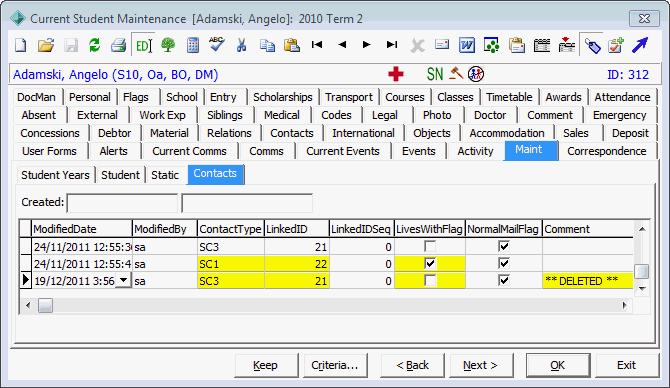Click the grid's scroll right arrow
Image resolution: width=670 pixels, height=388 pixels.
[x=625, y=306]
